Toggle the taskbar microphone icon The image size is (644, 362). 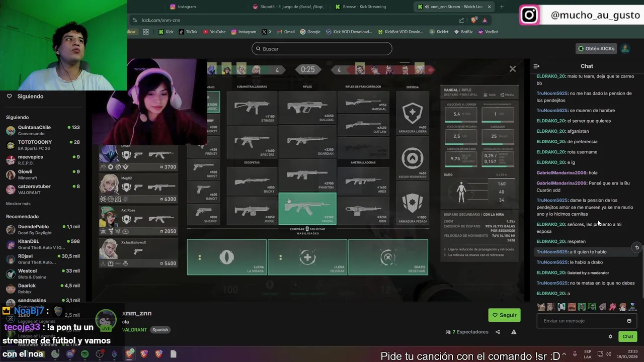click(x=575, y=354)
